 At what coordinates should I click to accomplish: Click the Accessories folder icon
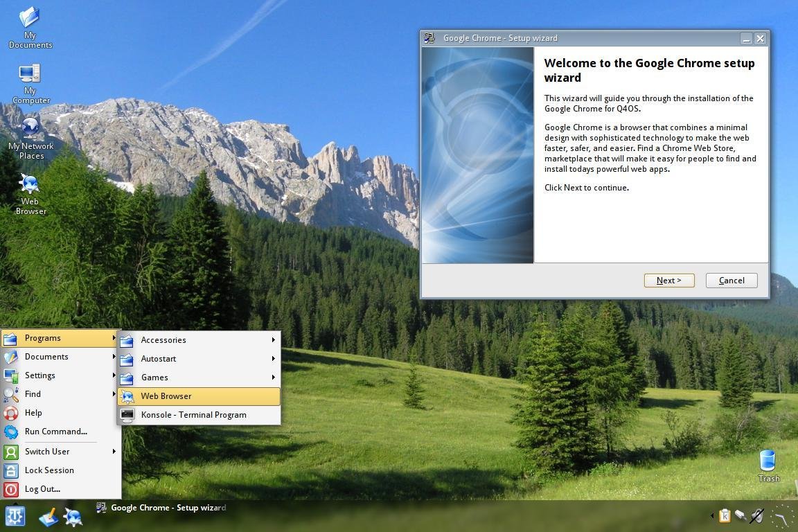(x=127, y=341)
